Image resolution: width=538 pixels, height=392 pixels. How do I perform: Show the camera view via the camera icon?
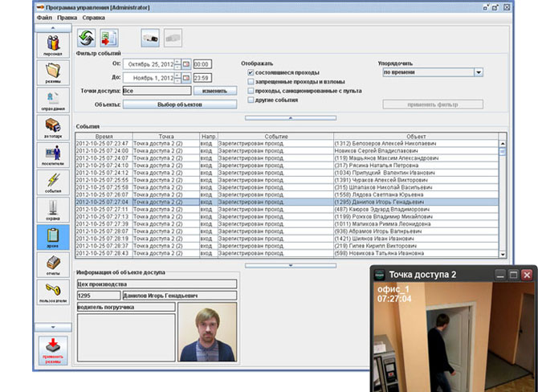click(x=150, y=38)
